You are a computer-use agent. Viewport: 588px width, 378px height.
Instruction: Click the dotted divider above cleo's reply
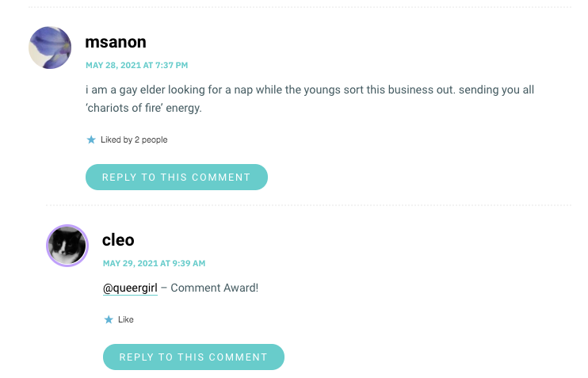308,205
